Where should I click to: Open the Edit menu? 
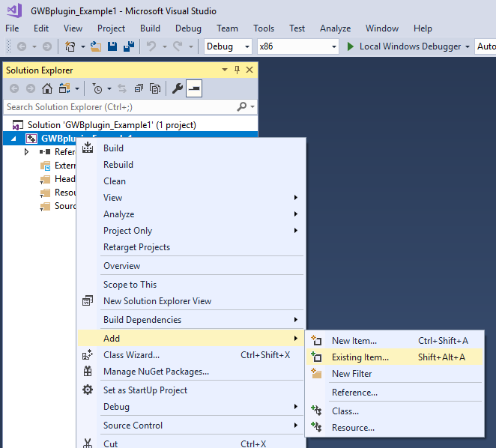pyautogui.click(x=41, y=28)
